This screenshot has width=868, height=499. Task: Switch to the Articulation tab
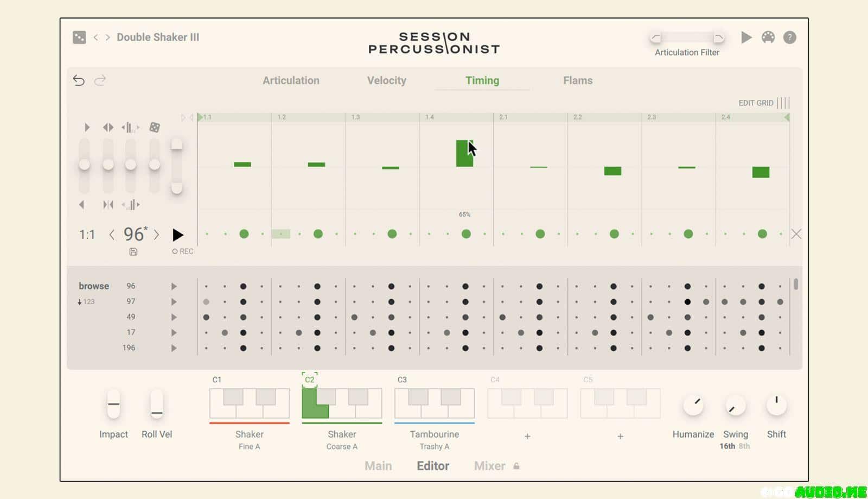291,80
